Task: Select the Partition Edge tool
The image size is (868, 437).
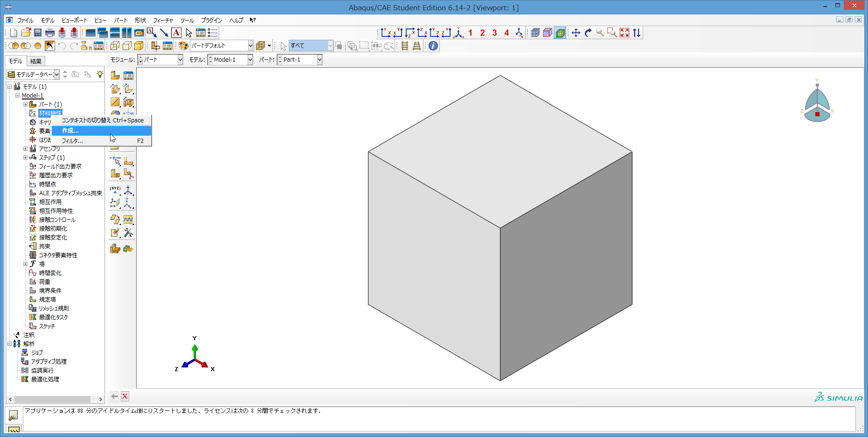Action: pyautogui.click(x=115, y=161)
